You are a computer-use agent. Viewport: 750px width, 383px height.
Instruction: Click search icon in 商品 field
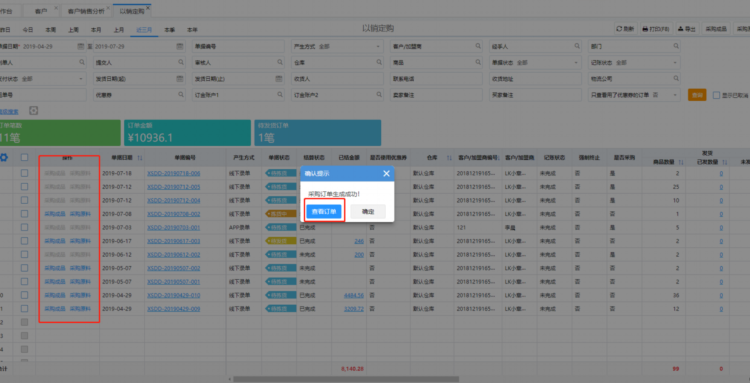pos(478,62)
